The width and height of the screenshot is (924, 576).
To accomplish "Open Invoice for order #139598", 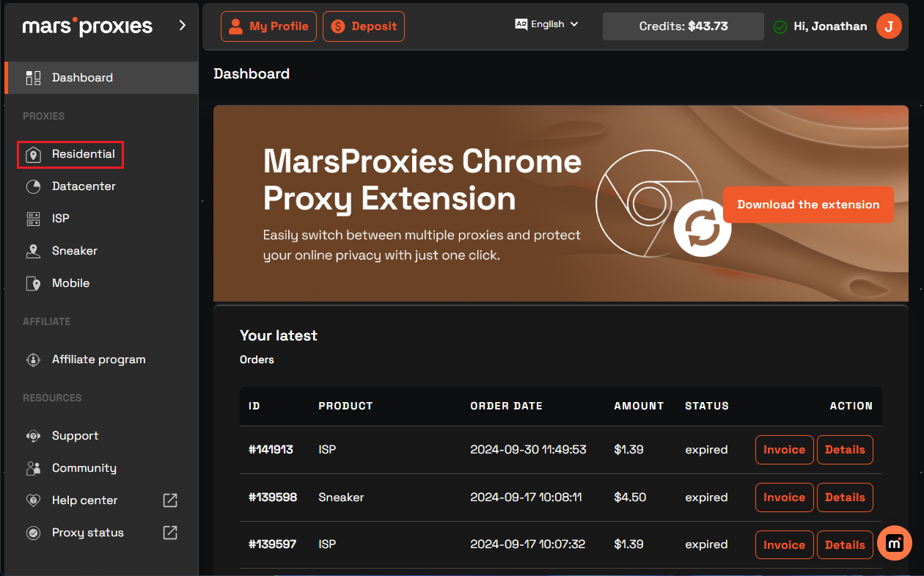I will [x=784, y=497].
